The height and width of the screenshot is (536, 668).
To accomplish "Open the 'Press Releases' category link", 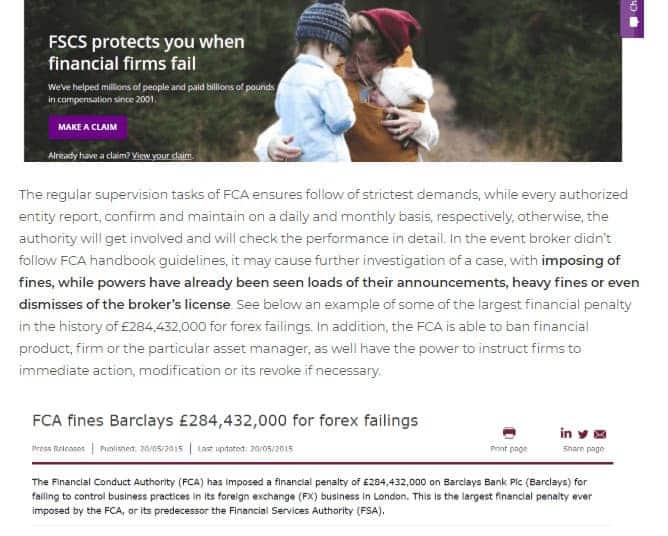I will click(60, 448).
